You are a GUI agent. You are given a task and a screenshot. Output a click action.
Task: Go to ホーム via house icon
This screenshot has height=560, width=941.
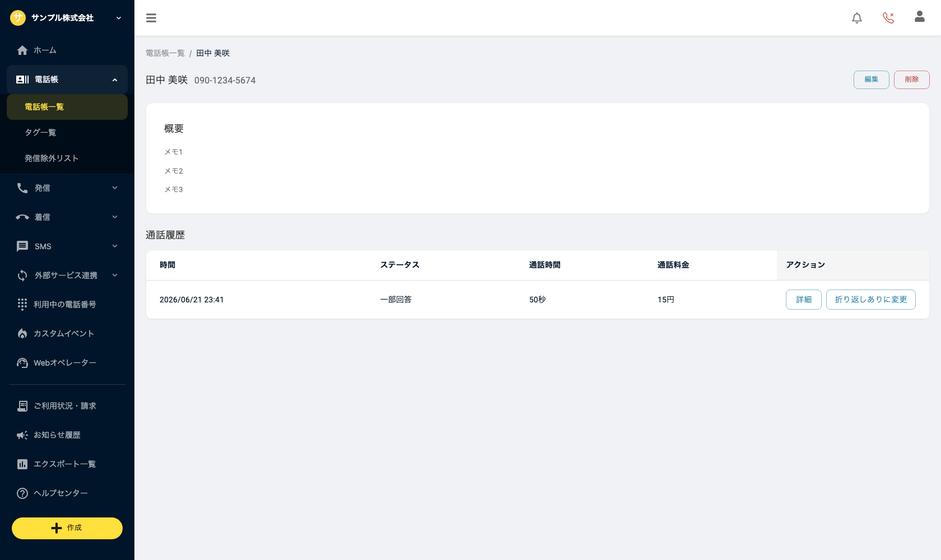(22, 50)
